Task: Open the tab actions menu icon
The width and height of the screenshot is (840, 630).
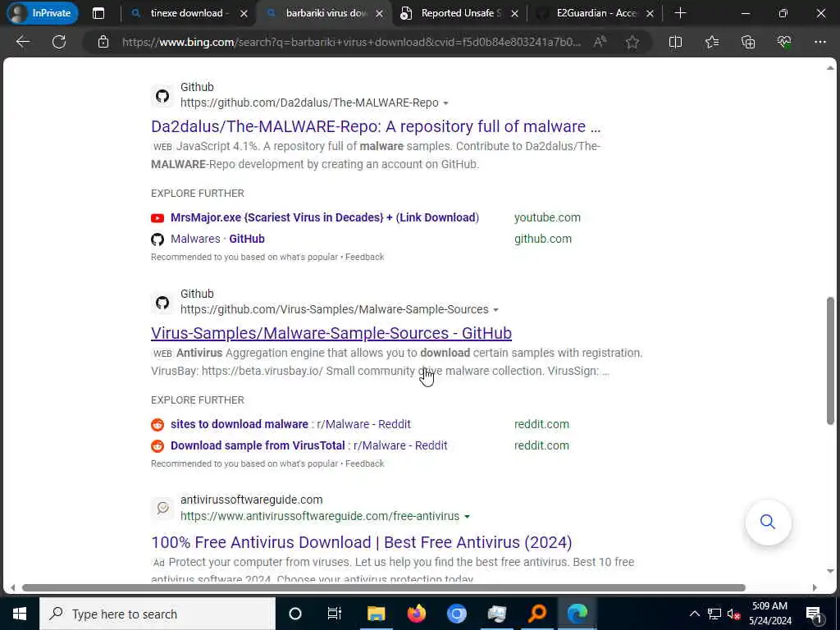Action: 98,13
